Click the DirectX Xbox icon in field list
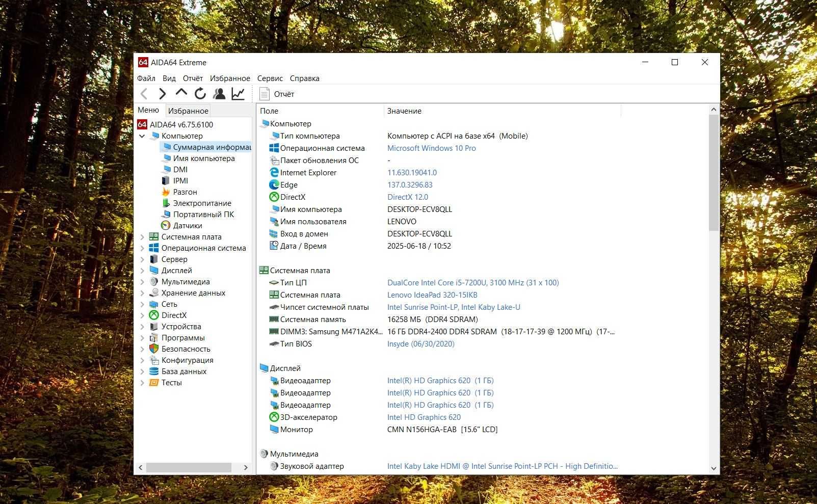Screen dimensions: 817x504 click(274, 197)
